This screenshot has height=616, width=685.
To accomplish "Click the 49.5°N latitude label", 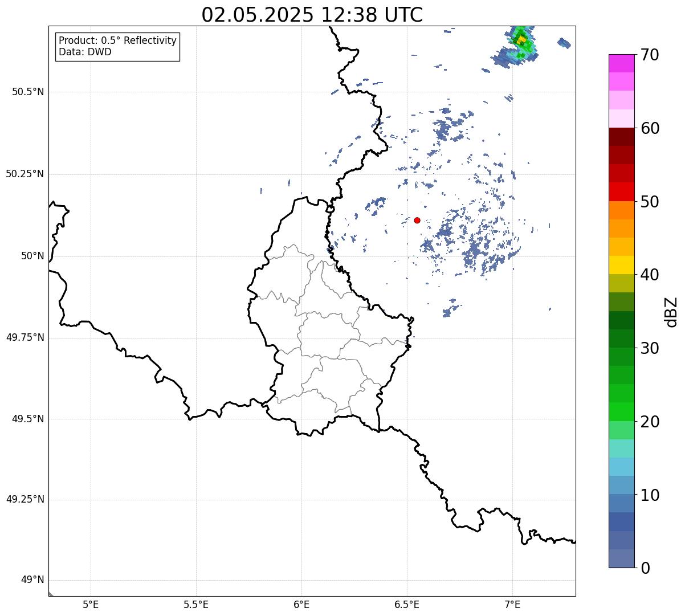I will pos(28,419).
